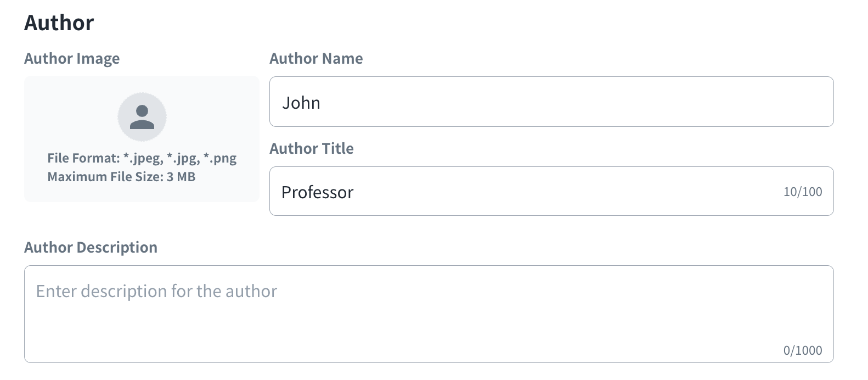
Task: Click the Author Title label
Action: (312, 148)
